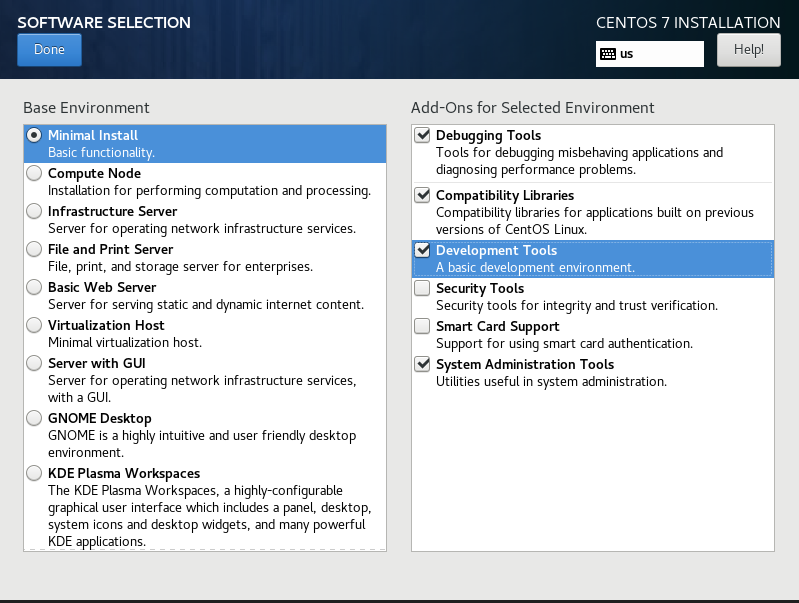The height and width of the screenshot is (603, 799).
Task: Uncheck the Development Tools checkbox
Action: click(x=422, y=250)
